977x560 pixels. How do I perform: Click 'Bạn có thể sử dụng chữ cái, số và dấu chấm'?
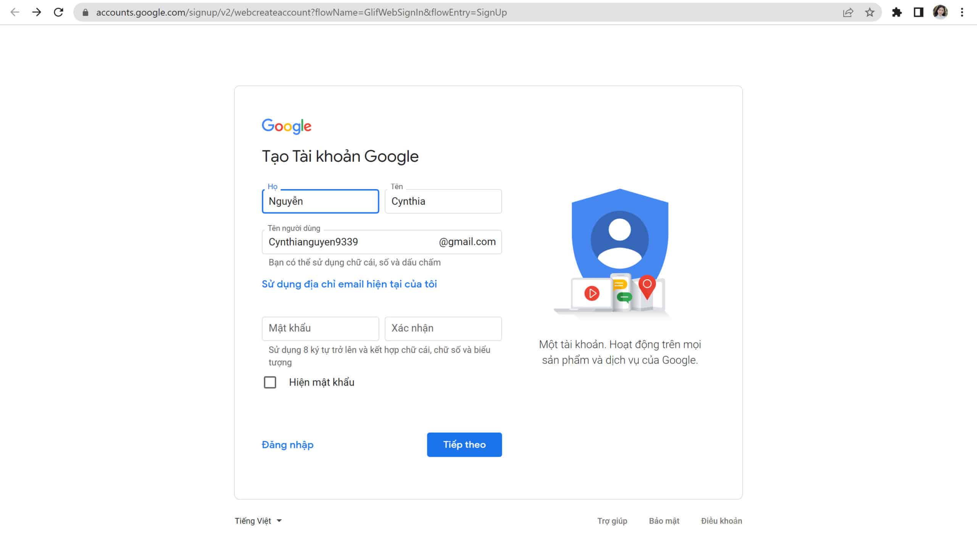click(x=355, y=262)
